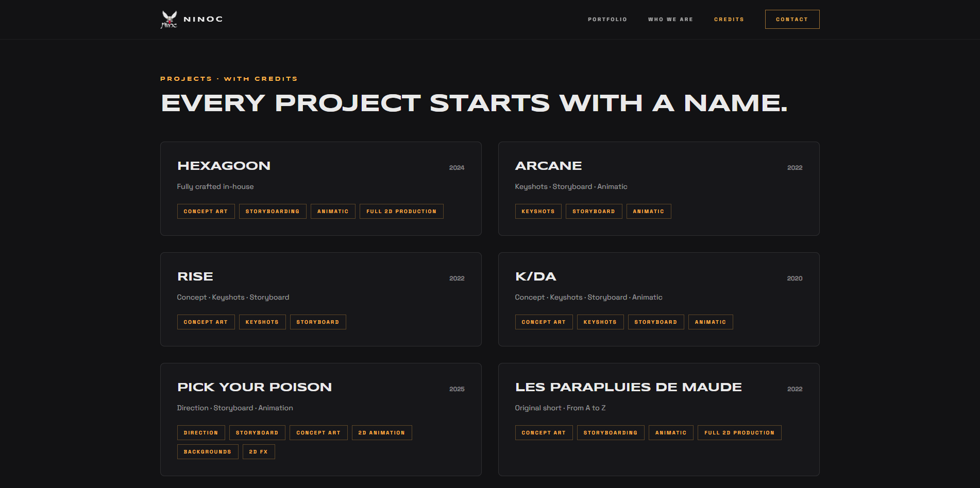
Task: Click the 2022 year on Arcane card
Action: (795, 168)
